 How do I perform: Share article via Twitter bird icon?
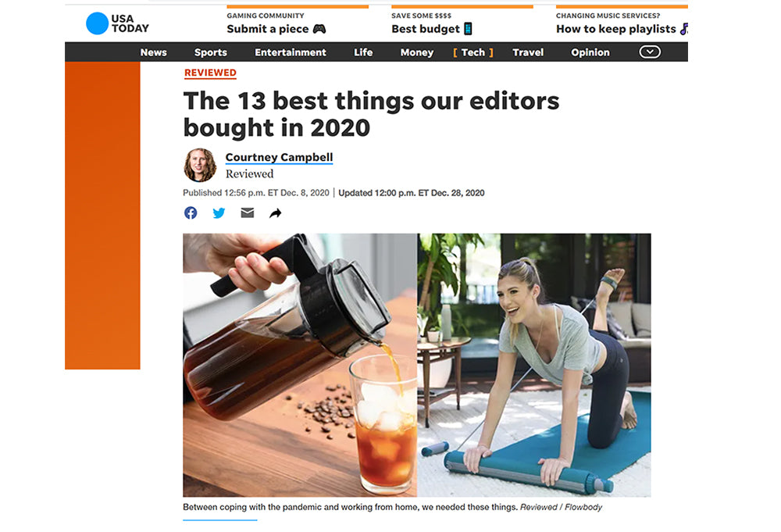(219, 213)
